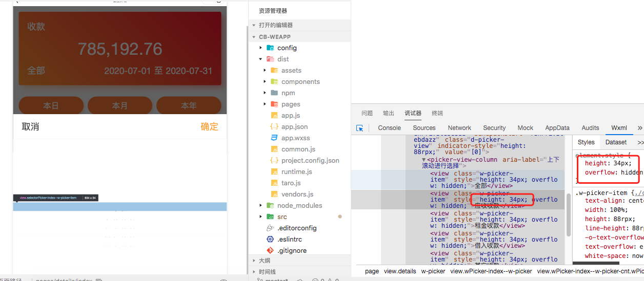Open the Sources devtools tab

pyautogui.click(x=424, y=128)
